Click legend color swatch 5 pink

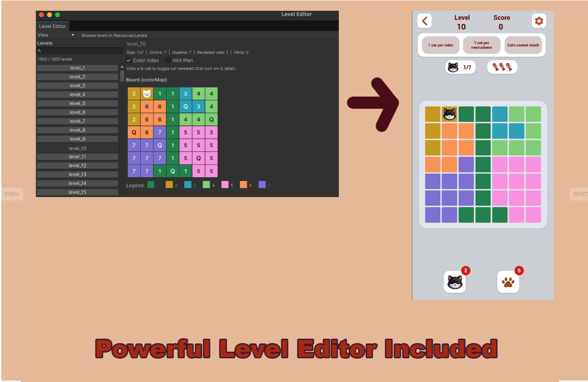225,185
